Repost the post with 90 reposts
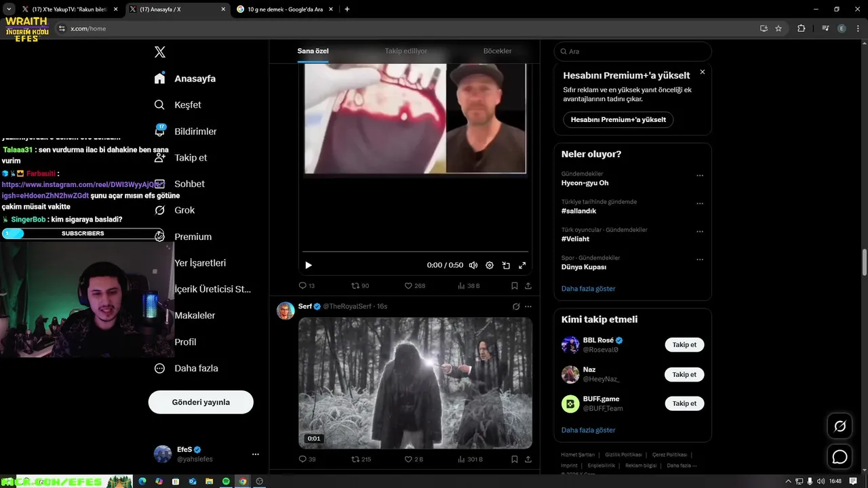This screenshot has height=488, width=868. (359, 286)
